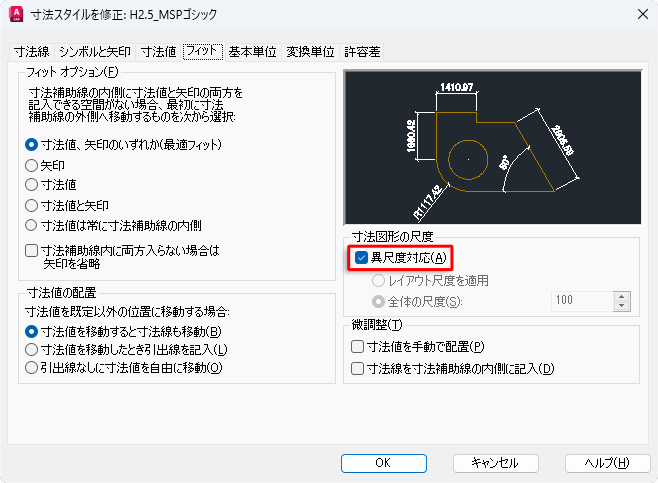The height and width of the screenshot is (483, 658).
Task: Confirm changes with the OK button
Action: point(384,463)
